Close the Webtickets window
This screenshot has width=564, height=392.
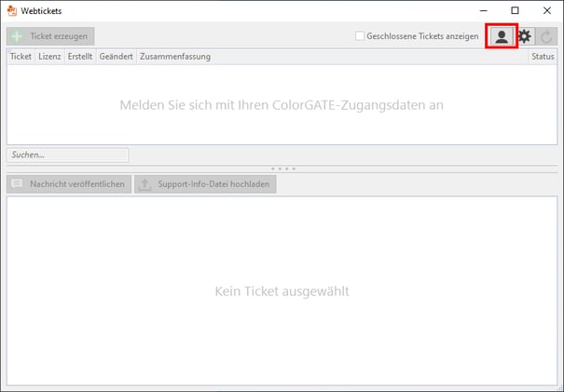[546, 11]
